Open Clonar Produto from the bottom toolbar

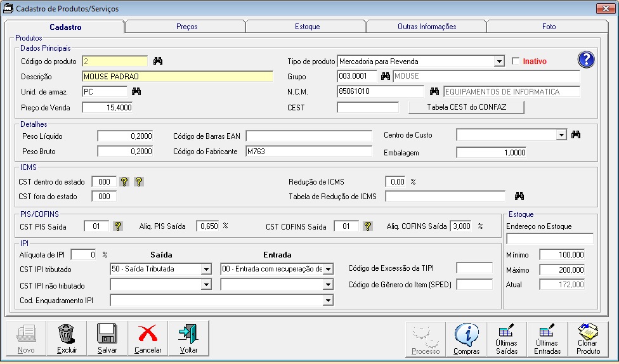[x=588, y=339]
